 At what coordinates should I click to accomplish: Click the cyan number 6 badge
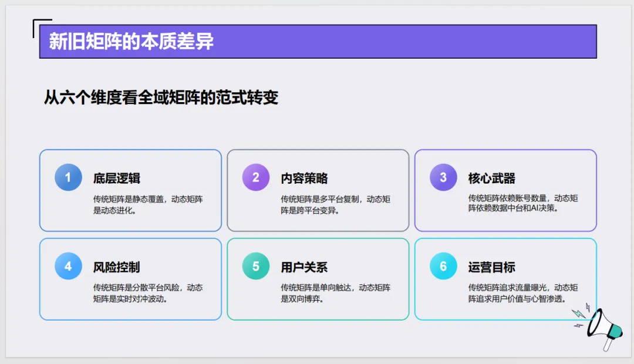(444, 266)
